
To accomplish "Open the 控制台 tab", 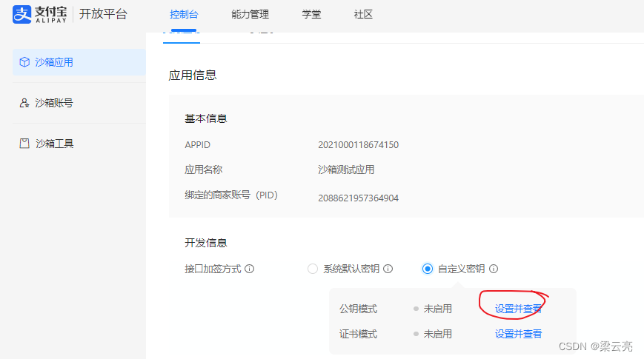I will [184, 14].
